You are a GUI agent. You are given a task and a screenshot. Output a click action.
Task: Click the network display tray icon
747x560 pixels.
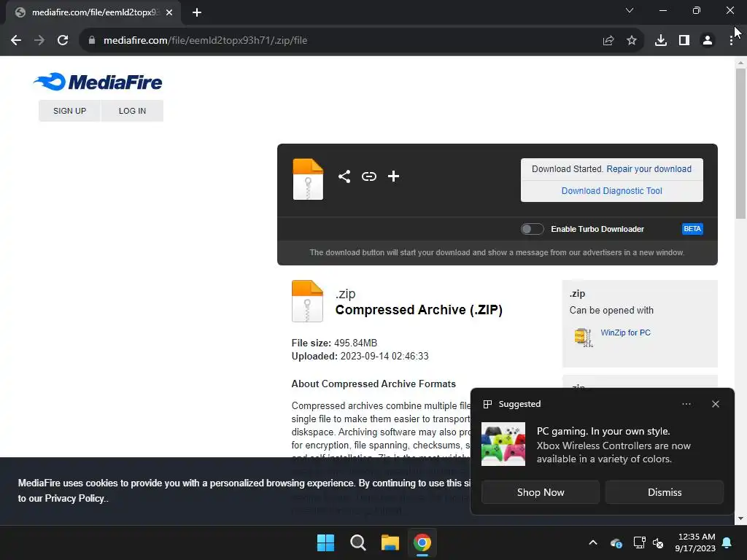639,542
